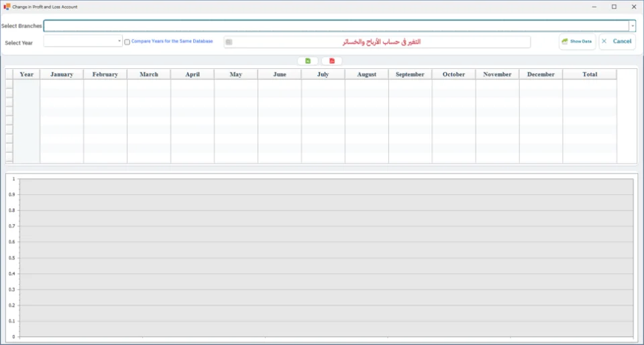Maximize the Change in Profit and Loss window
The image size is (644, 345).
614,7
